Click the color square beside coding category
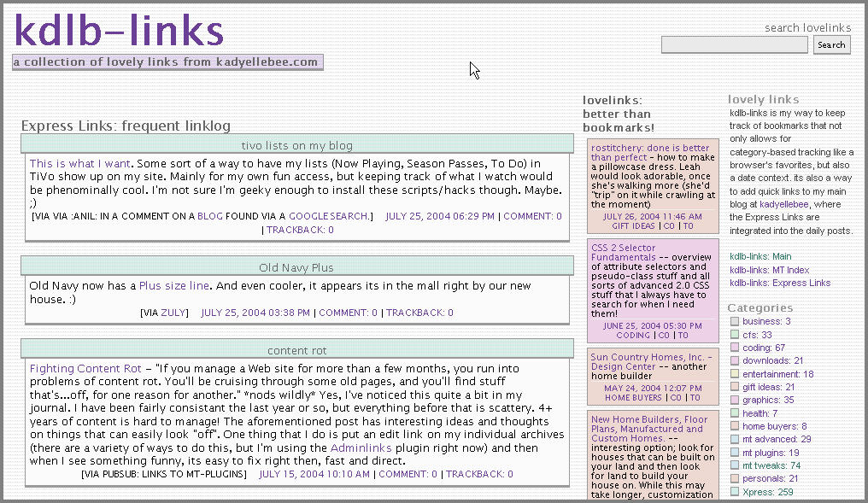 point(734,348)
